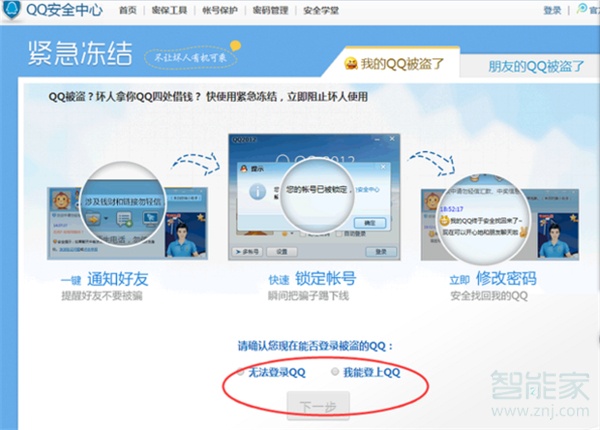Select the 我能登上QQ radio button

(335, 371)
